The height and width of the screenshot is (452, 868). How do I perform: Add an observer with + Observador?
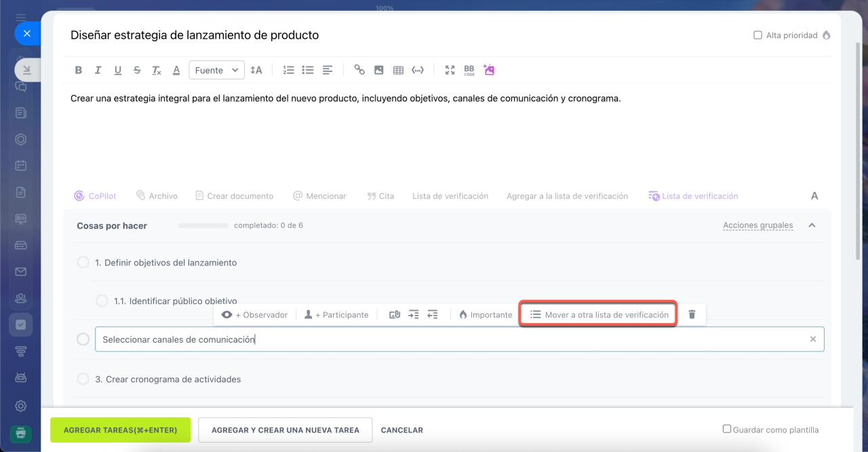pyautogui.click(x=255, y=315)
